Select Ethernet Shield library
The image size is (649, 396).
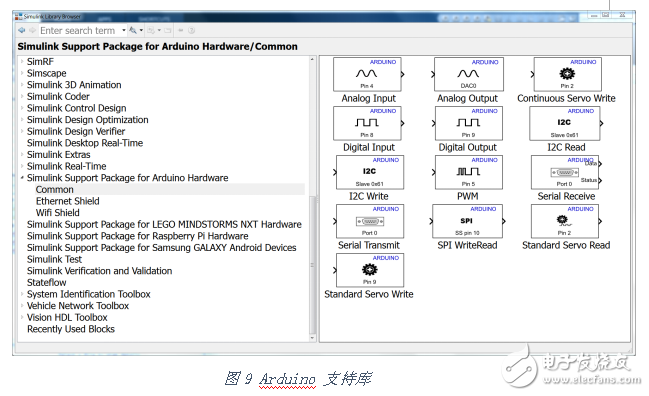(x=67, y=201)
